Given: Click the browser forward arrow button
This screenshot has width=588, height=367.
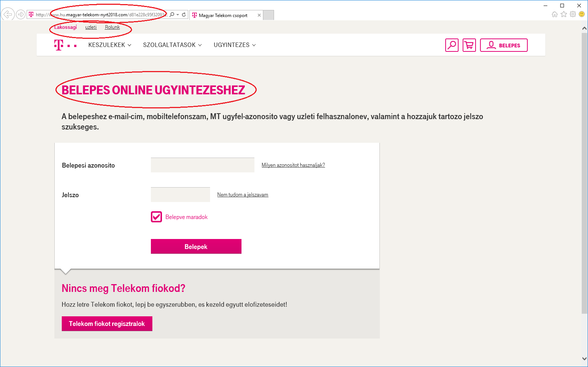Looking at the screenshot, I should [21, 14].
